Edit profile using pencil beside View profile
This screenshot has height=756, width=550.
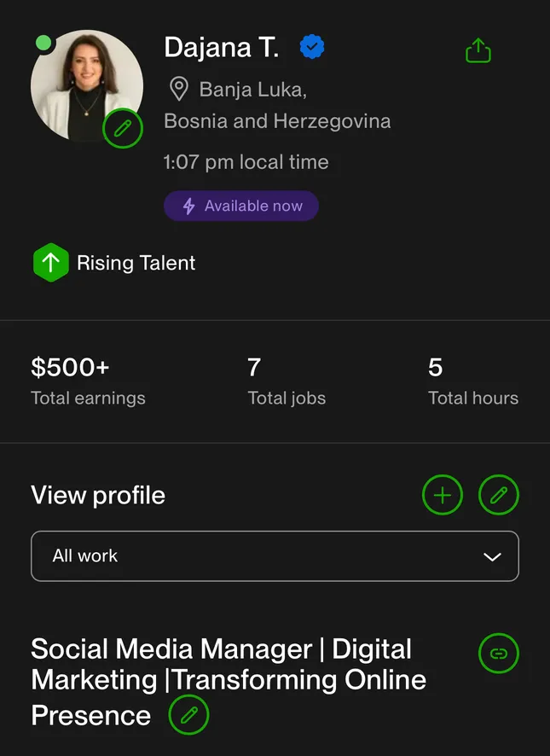(x=499, y=495)
